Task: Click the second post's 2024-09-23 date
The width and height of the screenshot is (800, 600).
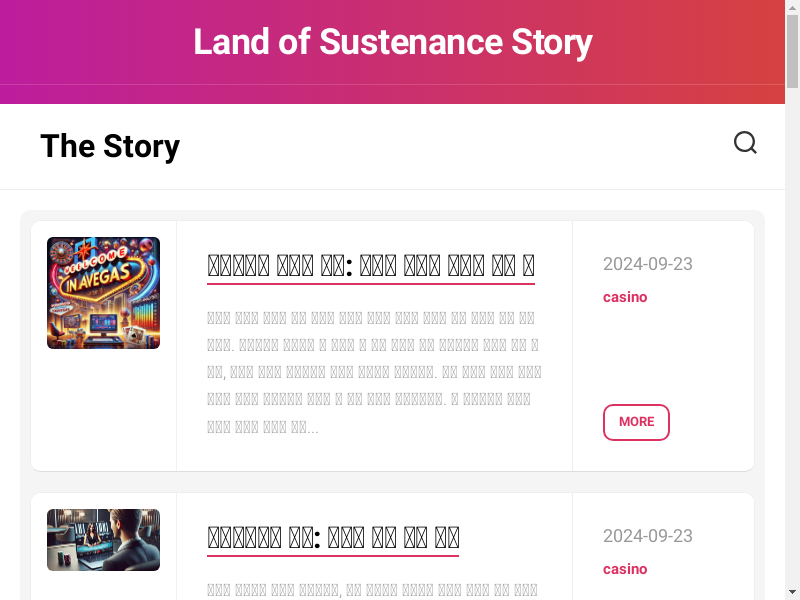Action: tap(647, 536)
